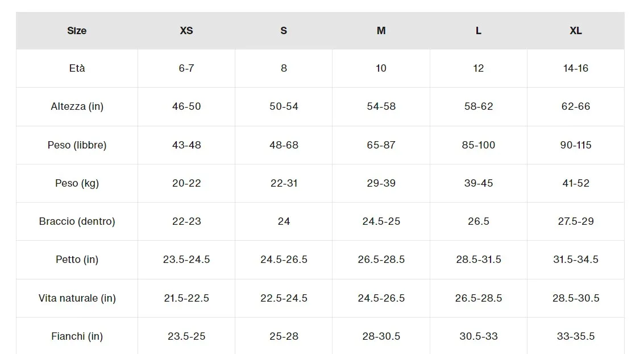The height and width of the screenshot is (354, 644).
Task: Click the Altezza (in) row label
Action: 77,106
